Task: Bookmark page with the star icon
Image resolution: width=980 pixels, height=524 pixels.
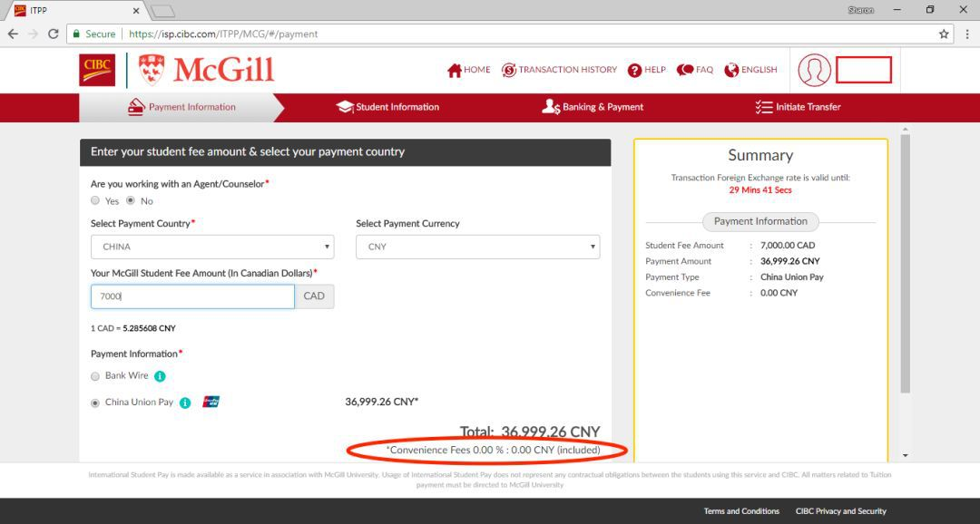Action: click(944, 34)
